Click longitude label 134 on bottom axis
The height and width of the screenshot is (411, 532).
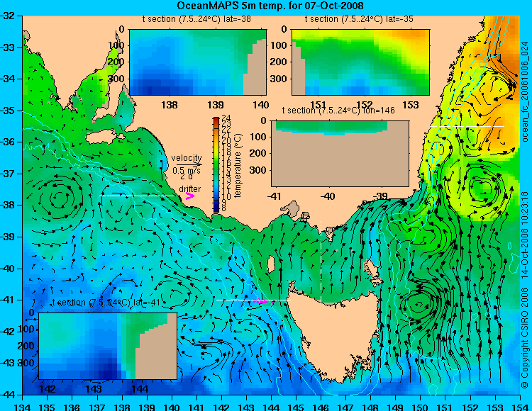pyautogui.click(x=23, y=407)
